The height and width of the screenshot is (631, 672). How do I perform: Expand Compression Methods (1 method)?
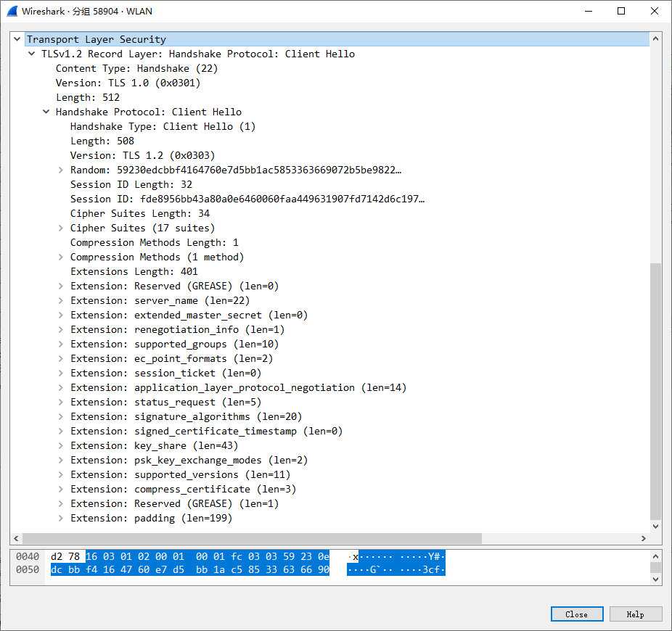point(61,257)
